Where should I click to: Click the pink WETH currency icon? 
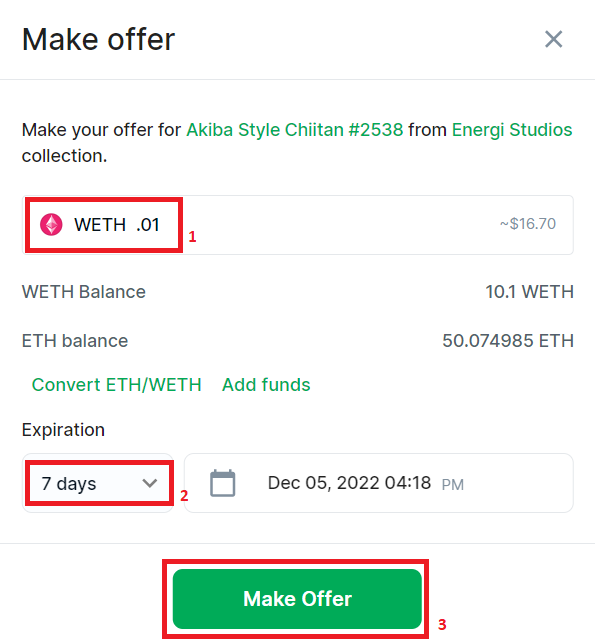[x=51, y=225]
